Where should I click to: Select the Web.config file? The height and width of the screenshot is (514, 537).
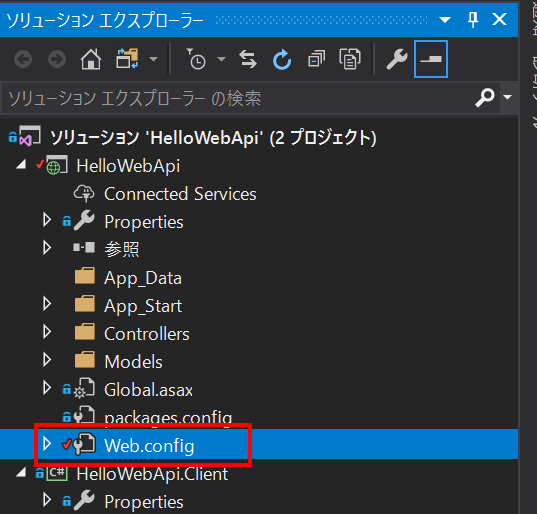point(149,446)
